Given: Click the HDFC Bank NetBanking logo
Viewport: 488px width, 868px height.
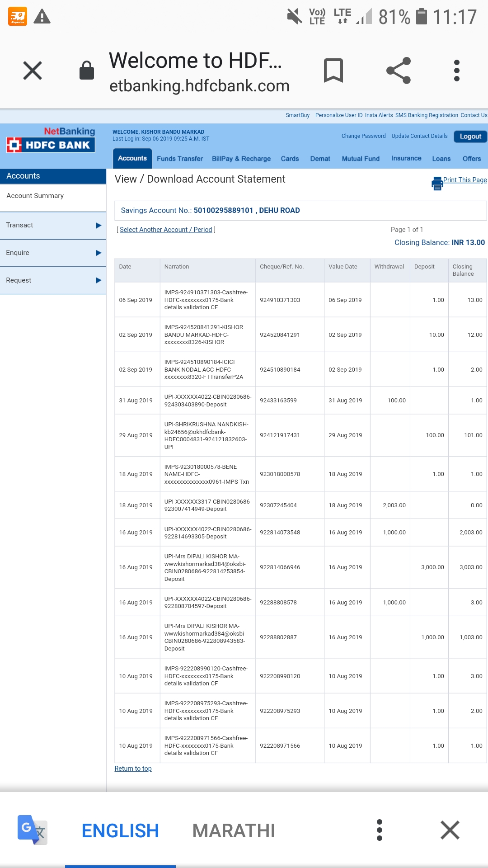Looking at the screenshot, I should pos(51,141).
